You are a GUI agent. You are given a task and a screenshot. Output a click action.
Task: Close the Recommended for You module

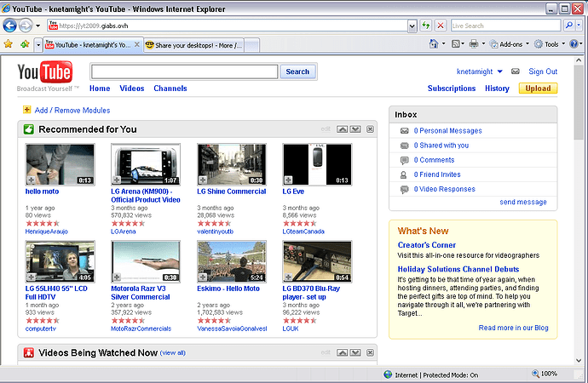[370, 129]
